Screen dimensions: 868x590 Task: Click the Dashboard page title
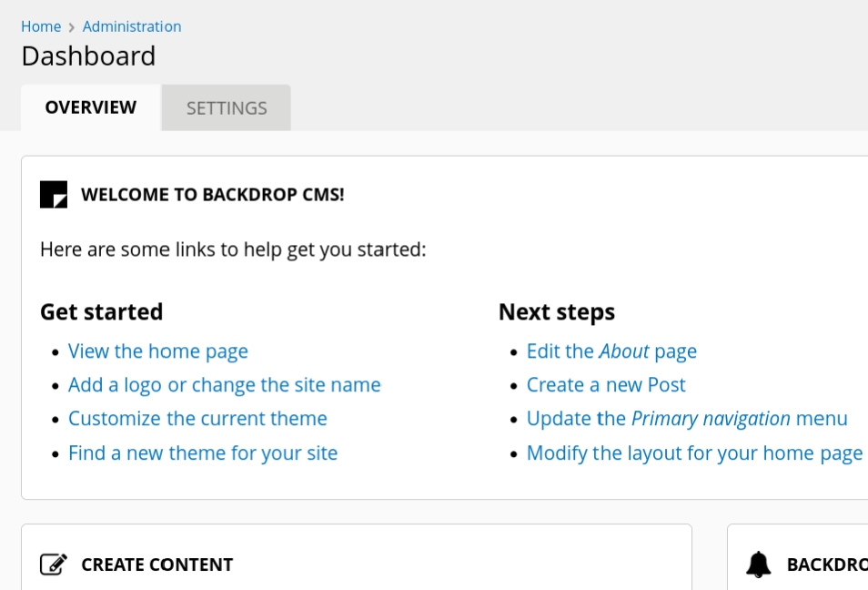coord(88,56)
